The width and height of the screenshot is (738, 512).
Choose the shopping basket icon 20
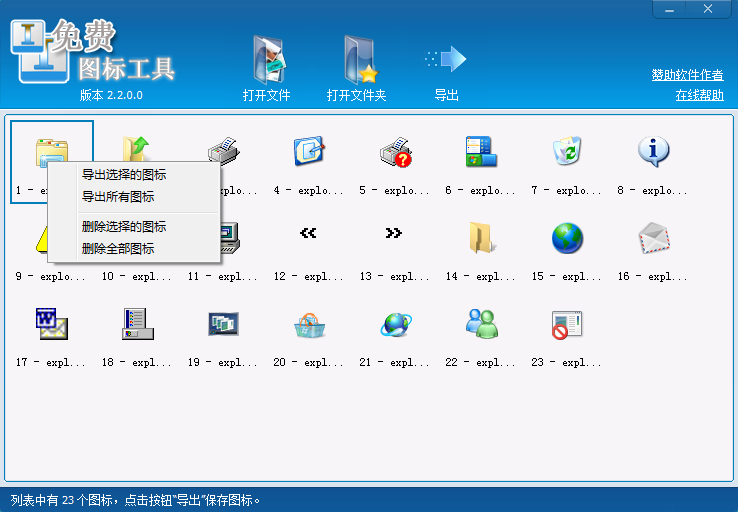[x=309, y=324]
